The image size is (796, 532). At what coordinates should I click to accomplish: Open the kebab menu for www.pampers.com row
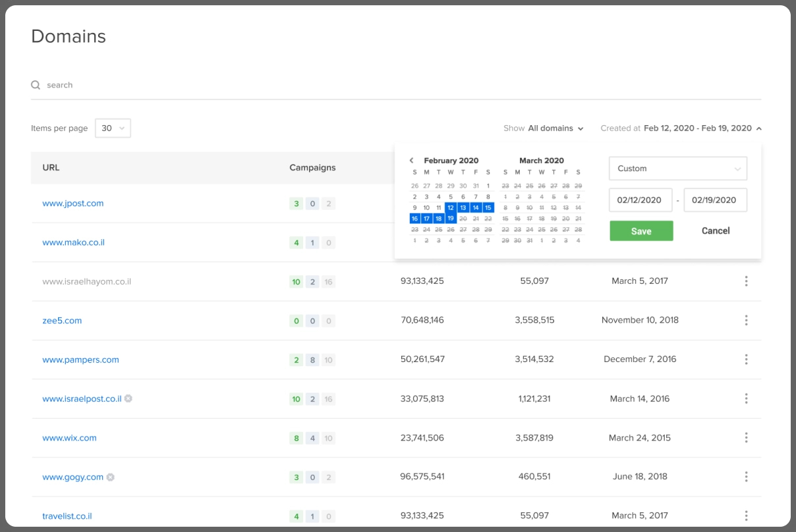point(746,359)
